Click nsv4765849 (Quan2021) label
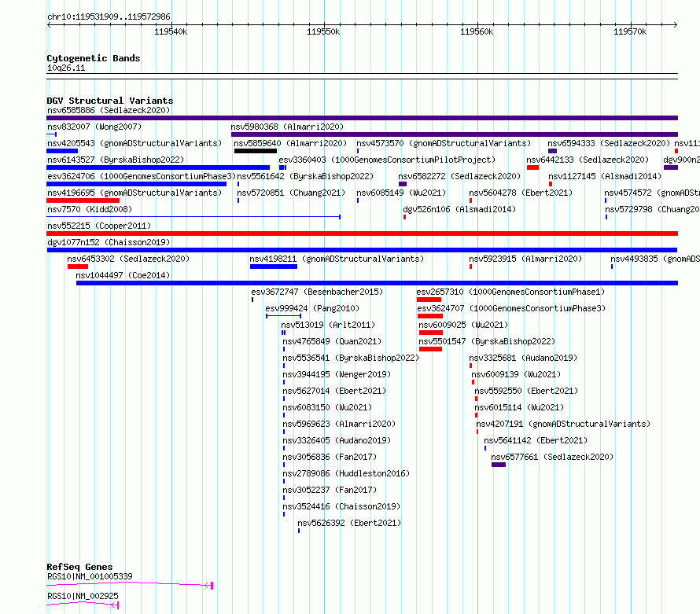 point(332,341)
